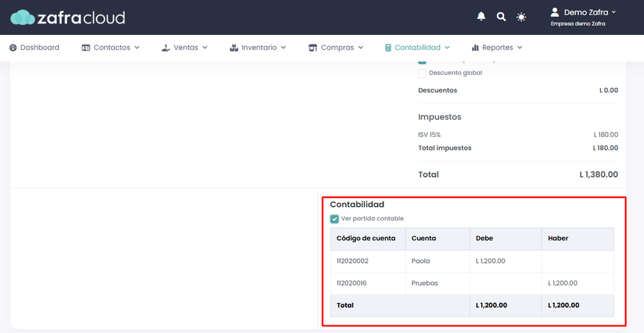Open the Ventas menu
The image size is (644, 333).
point(185,48)
